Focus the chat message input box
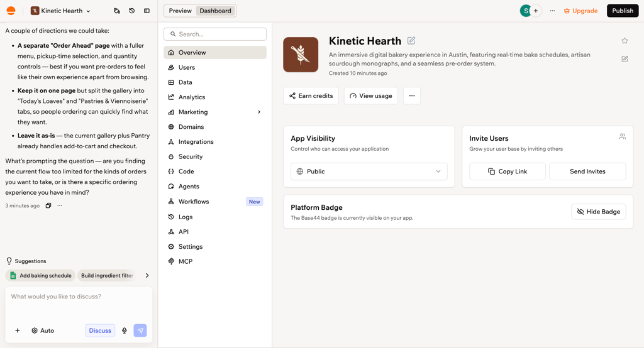The width and height of the screenshot is (644, 348). [79, 304]
